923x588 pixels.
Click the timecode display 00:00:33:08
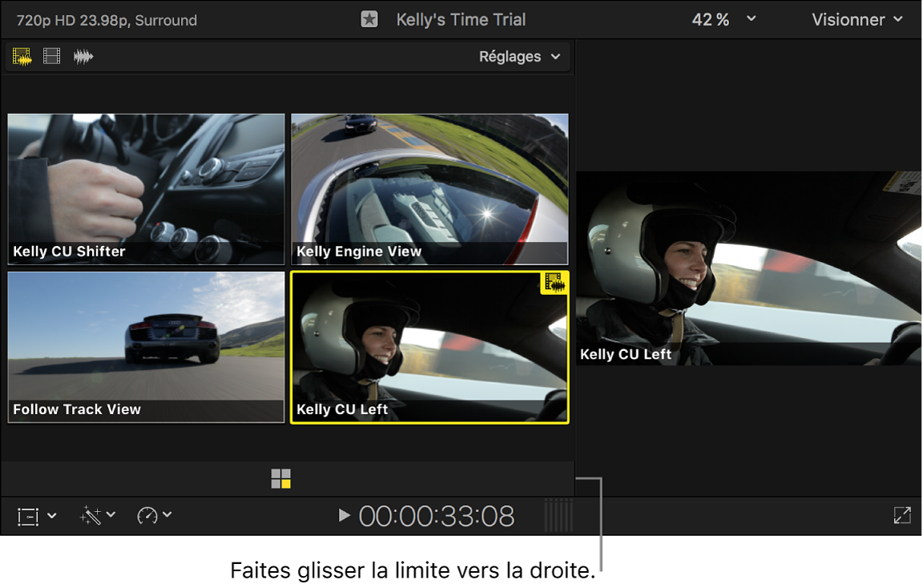(437, 516)
